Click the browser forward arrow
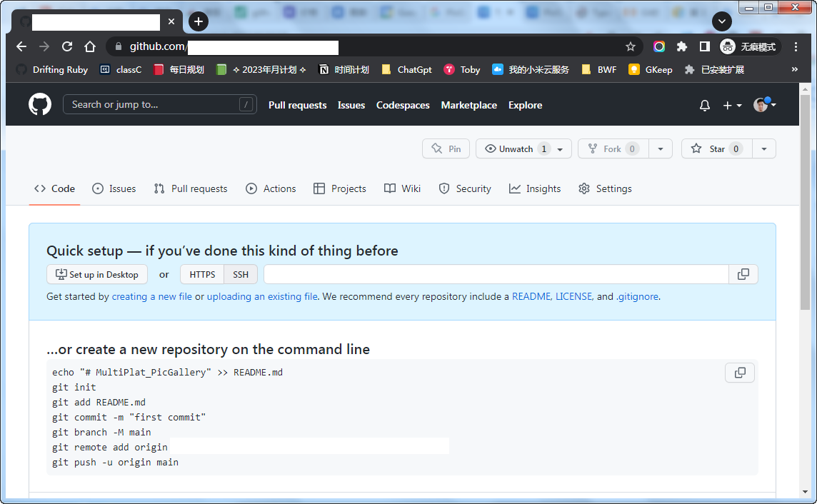 coord(44,47)
